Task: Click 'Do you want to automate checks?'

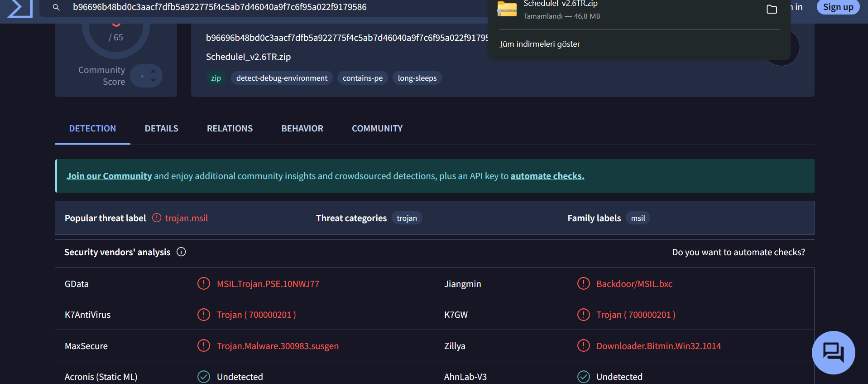Action: tap(739, 252)
